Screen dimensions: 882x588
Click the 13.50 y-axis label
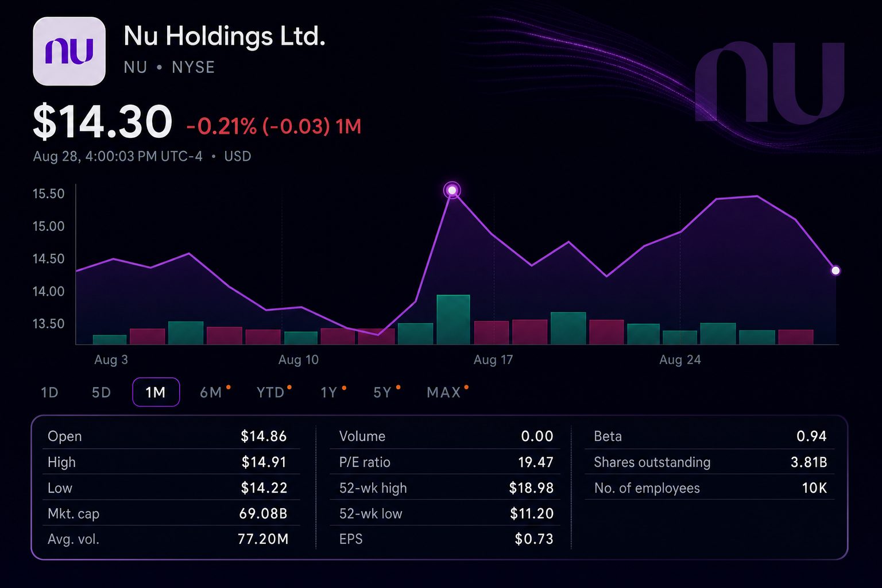[49, 324]
